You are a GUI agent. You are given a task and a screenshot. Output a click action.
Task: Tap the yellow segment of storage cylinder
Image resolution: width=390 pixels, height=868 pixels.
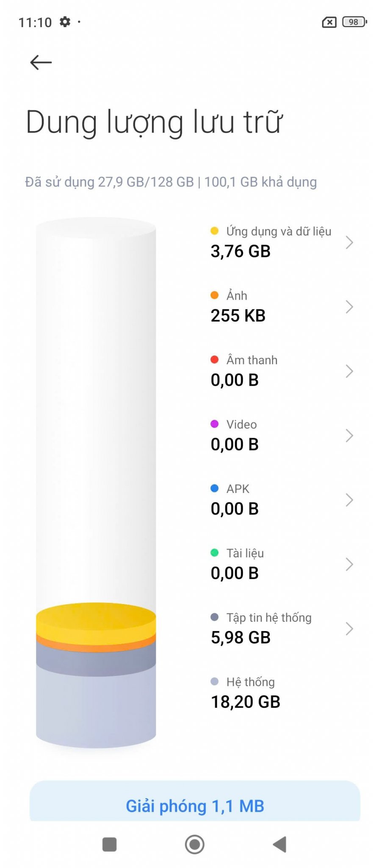(x=96, y=619)
